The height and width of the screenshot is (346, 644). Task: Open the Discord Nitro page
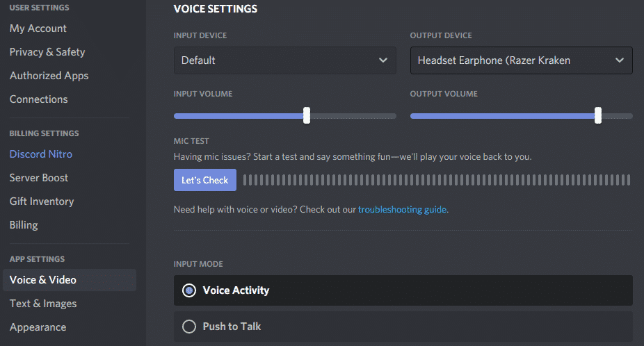pos(40,154)
